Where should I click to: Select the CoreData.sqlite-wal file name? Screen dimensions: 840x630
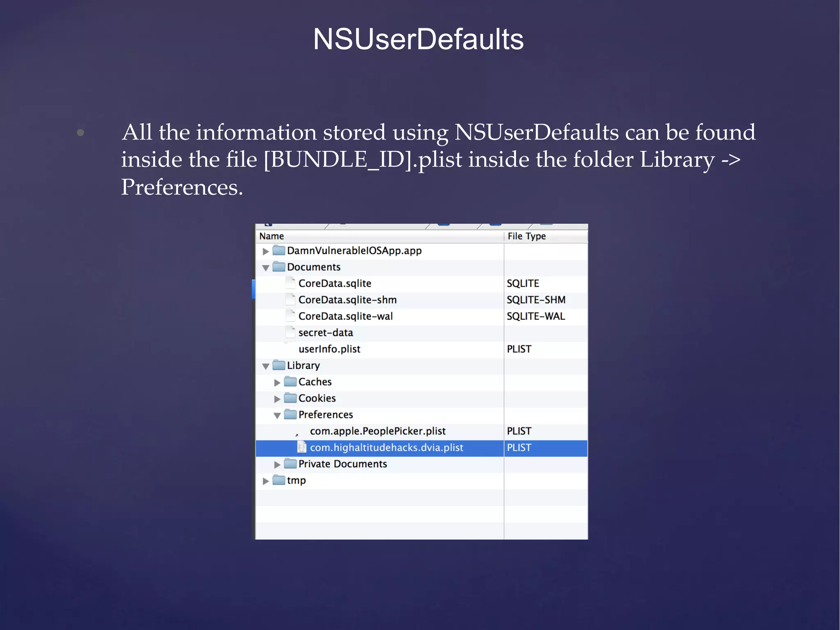coord(345,316)
